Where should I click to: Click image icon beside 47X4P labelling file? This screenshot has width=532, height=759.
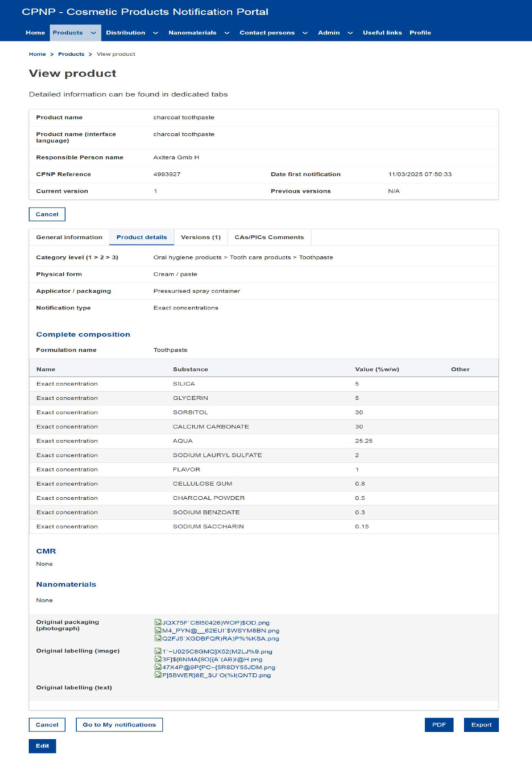click(x=157, y=667)
